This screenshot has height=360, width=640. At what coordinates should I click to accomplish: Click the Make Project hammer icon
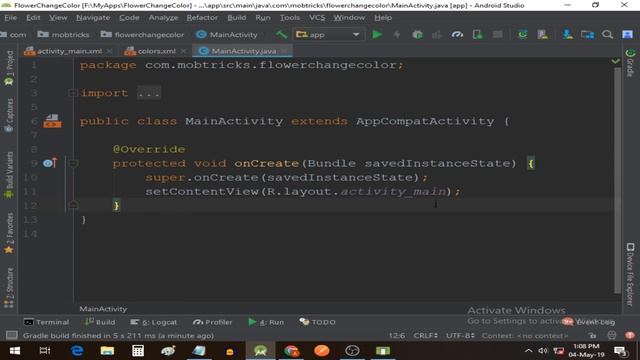[x=281, y=35]
